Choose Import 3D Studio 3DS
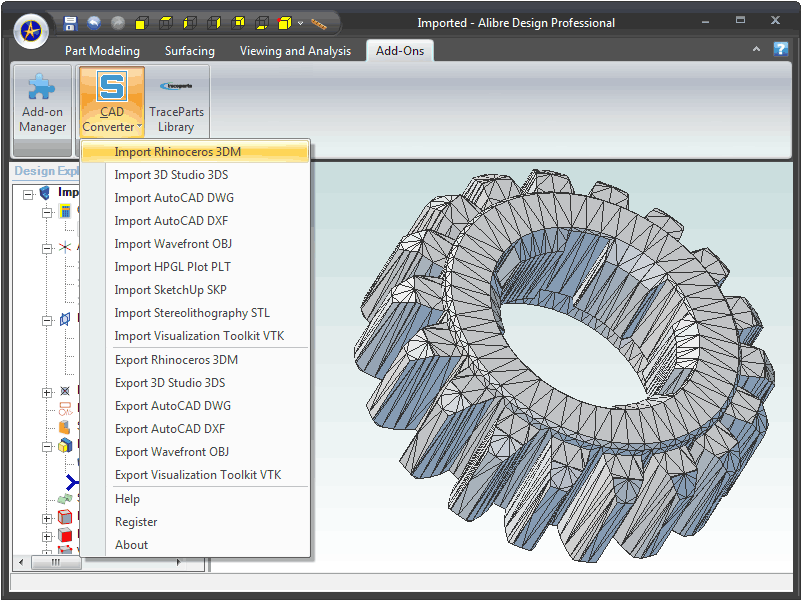 click(195, 175)
